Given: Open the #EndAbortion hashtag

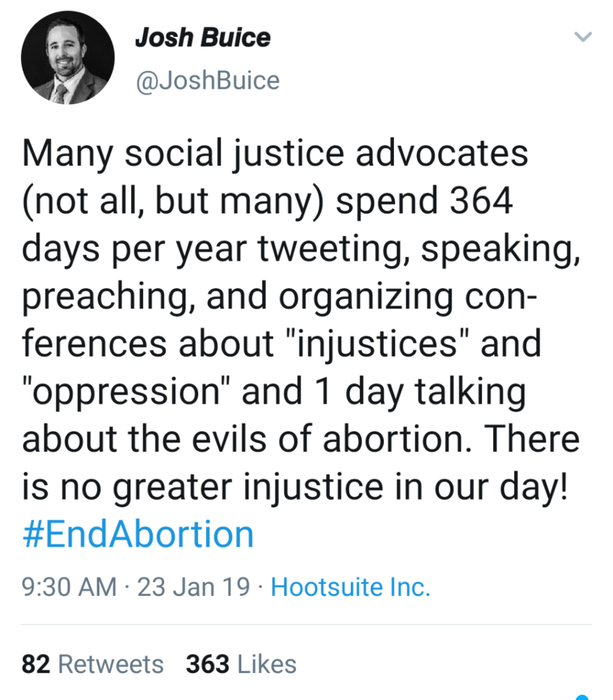Looking at the screenshot, I should (x=138, y=535).
